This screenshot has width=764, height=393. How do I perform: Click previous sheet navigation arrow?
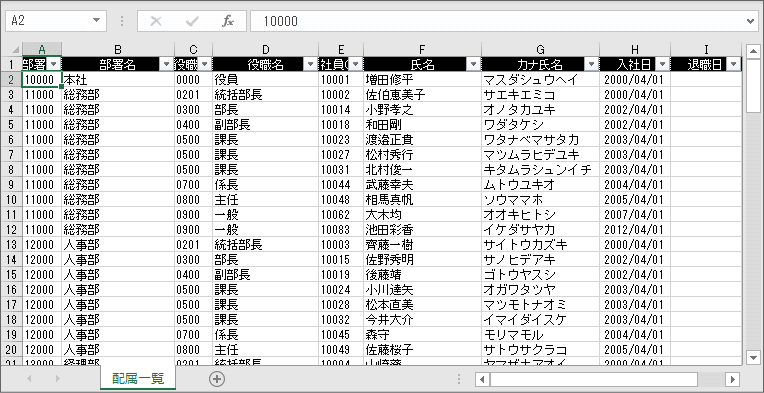[29, 378]
